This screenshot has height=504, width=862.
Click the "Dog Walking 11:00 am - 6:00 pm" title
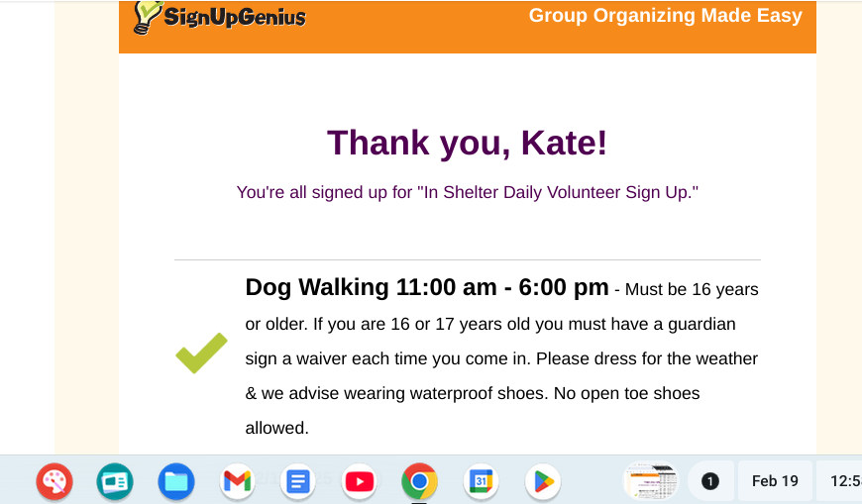click(427, 288)
